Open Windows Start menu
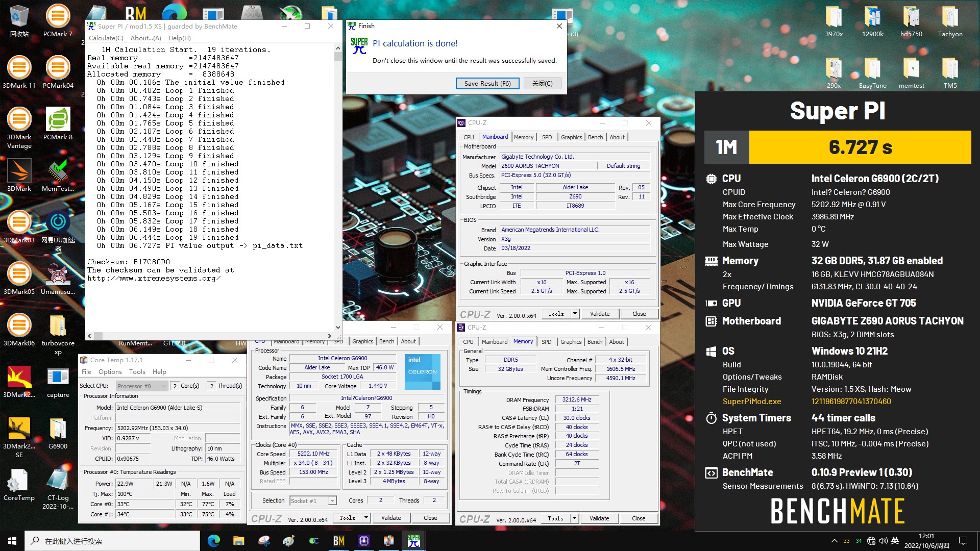Image resolution: width=980 pixels, height=551 pixels. (x=12, y=541)
